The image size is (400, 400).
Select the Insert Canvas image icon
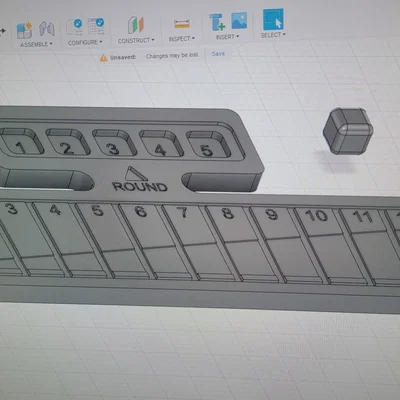coord(239,20)
